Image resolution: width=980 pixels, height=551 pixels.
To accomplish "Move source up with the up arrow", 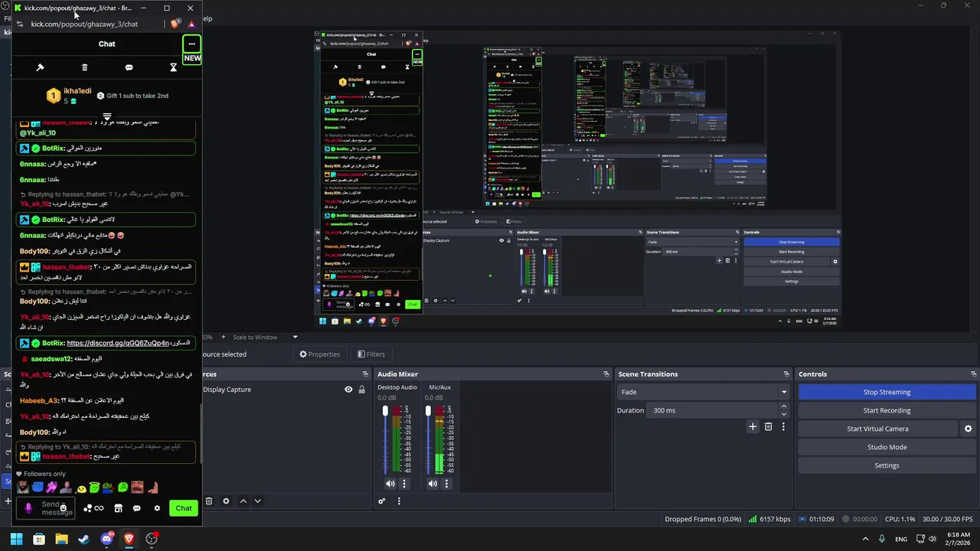I will point(243,501).
